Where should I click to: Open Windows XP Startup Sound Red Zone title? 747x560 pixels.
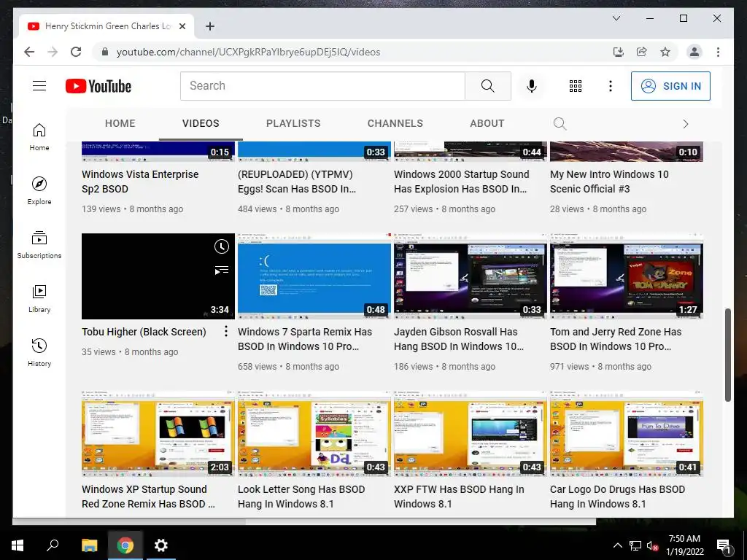[x=147, y=497]
